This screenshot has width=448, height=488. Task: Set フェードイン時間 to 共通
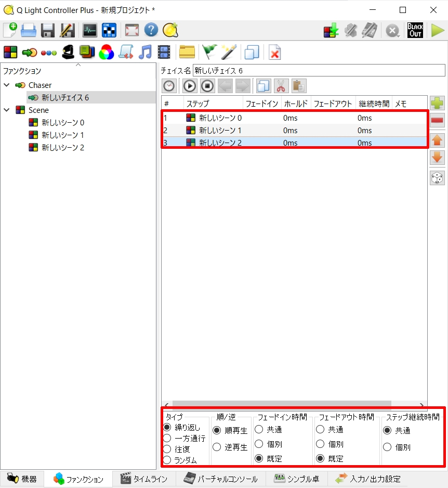tap(259, 430)
